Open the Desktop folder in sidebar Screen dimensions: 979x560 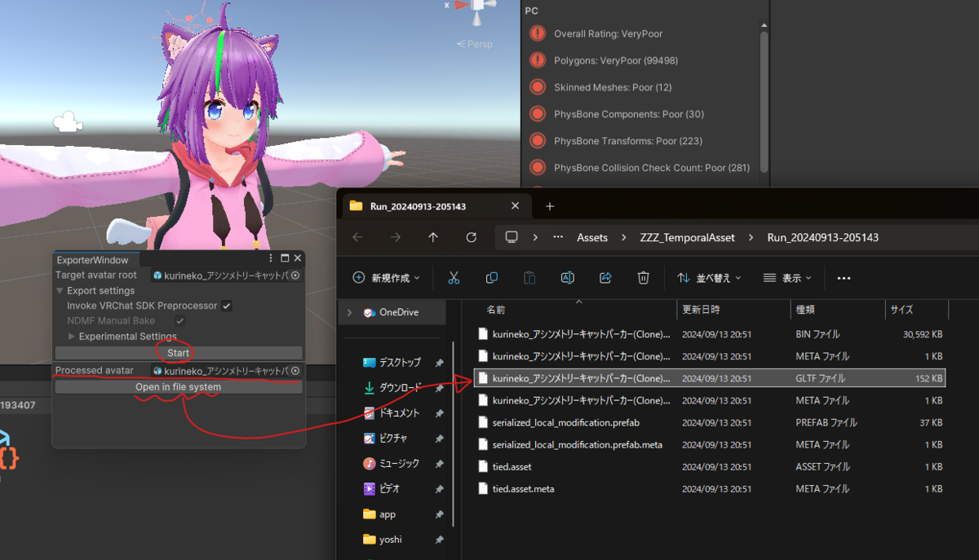392,362
